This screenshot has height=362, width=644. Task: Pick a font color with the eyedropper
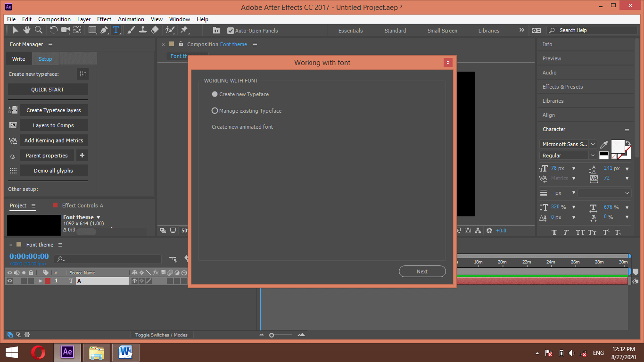pos(604,144)
